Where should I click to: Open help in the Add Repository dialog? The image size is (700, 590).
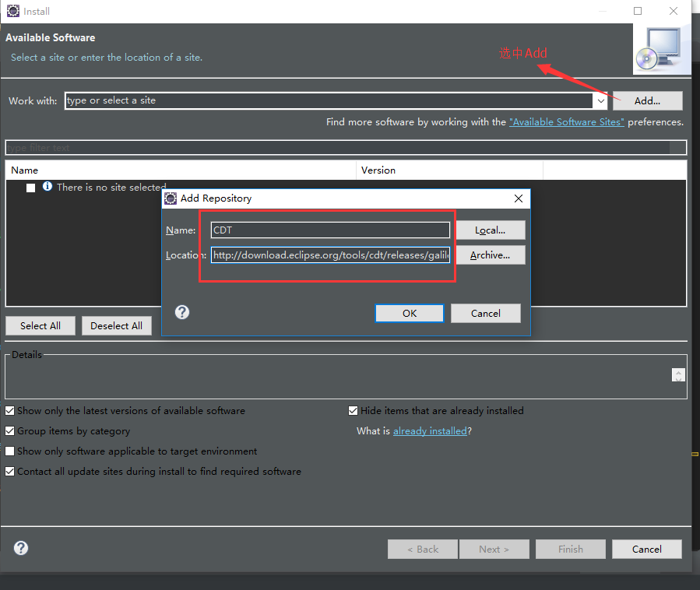pyautogui.click(x=182, y=312)
